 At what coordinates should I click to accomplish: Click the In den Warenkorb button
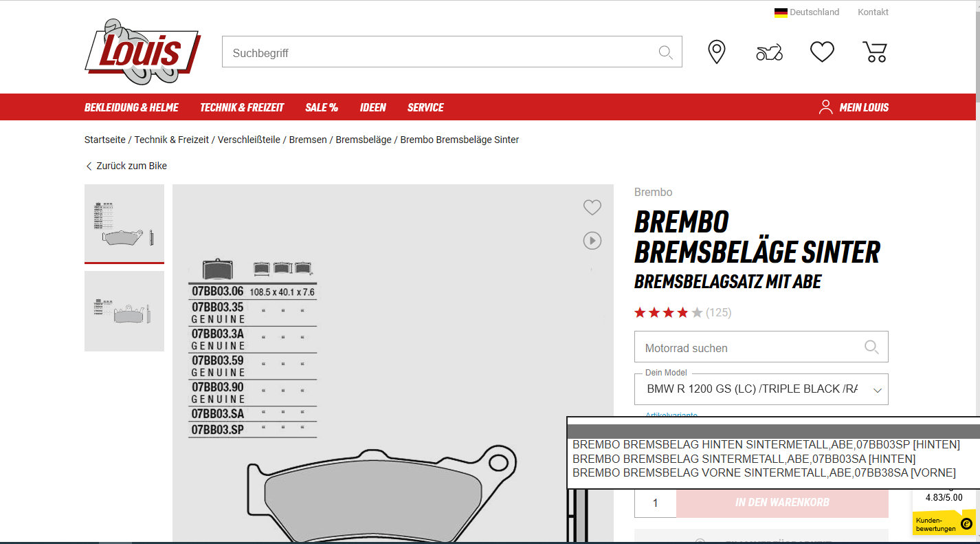[782, 502]
